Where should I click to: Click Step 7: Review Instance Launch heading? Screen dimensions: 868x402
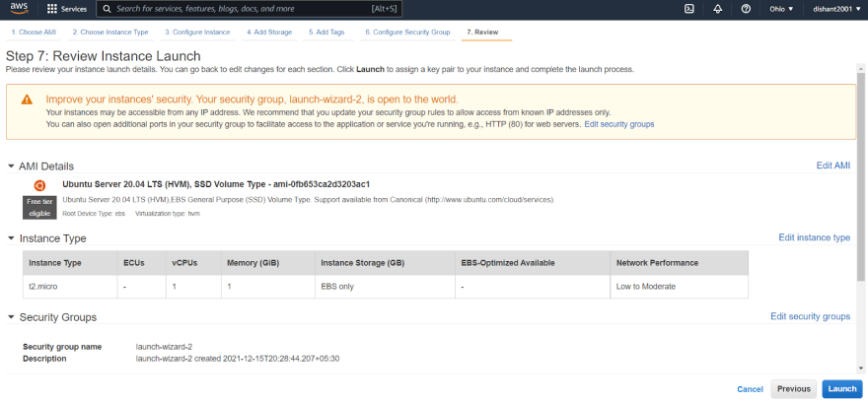(103, 56)
